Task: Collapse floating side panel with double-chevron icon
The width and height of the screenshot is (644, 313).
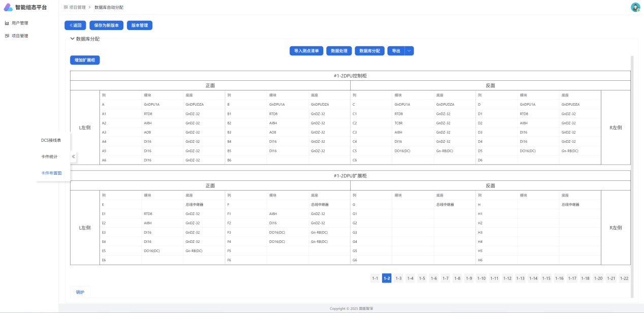Action: pos(74,156)
